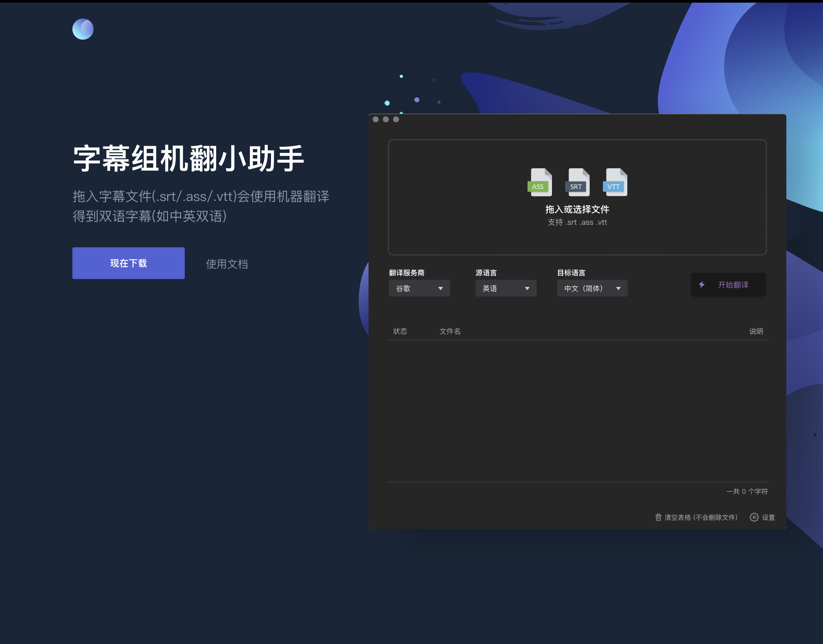
Task: Click the settings gear icon
Action: pos(754,517)
